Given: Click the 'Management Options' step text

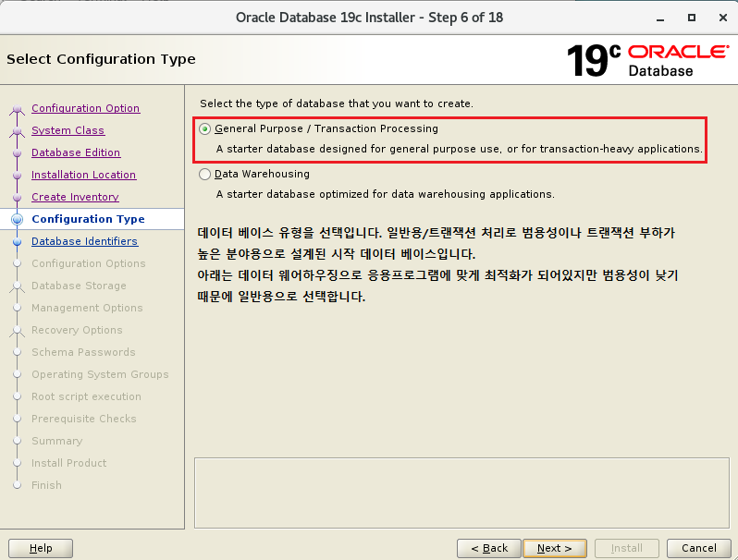Looking at the screenshot, I should pyautogui.click(x=87, y=308).
